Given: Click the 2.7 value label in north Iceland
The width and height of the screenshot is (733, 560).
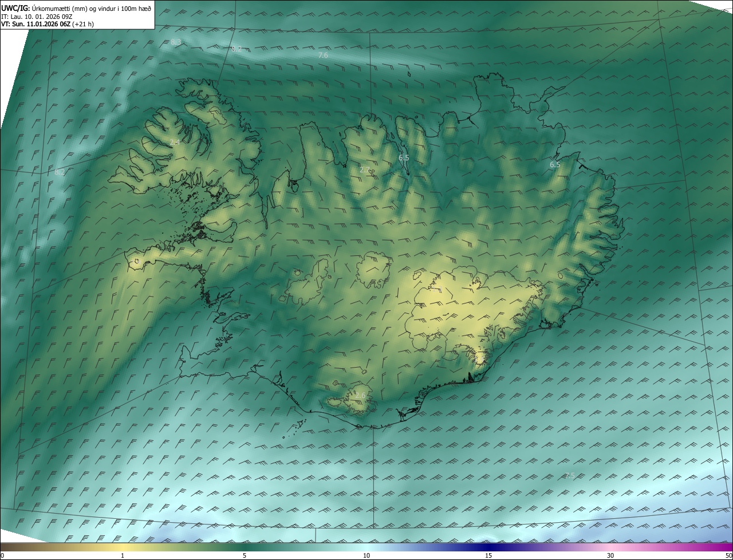Looking at the screenshot, I should tap(364, 169).
